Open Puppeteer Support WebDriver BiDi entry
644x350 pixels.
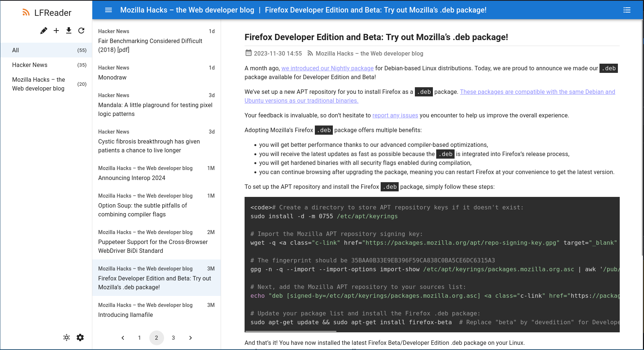(x=156, y=241)
